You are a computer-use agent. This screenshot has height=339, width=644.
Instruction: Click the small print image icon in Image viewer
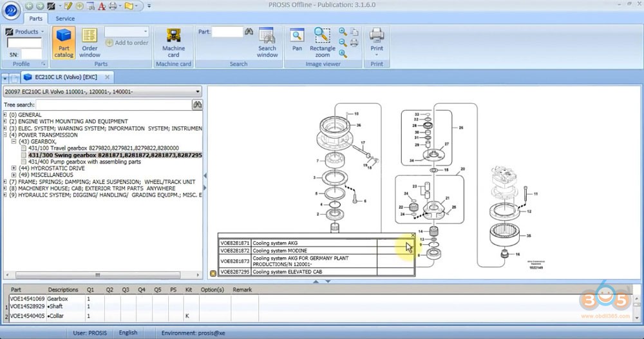click(354, 43)
